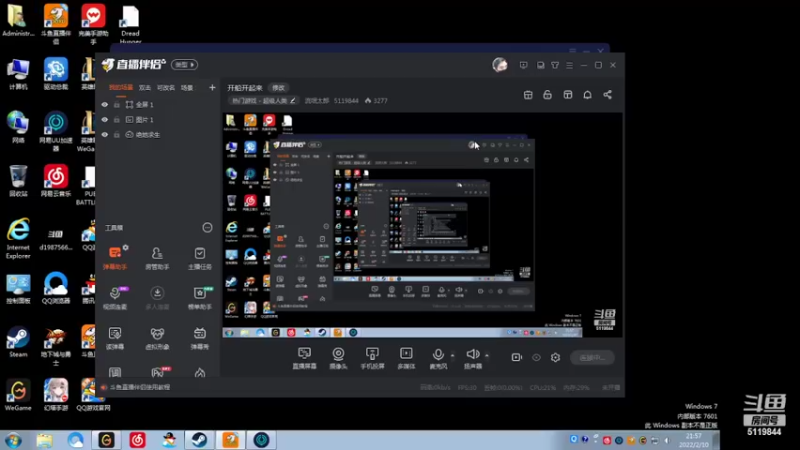Image resolution: width=800 pixels, height=450 pixels.
Task: Open the 多人连麦 download tool
Action: pyautogui.click(x=157, y=297)
